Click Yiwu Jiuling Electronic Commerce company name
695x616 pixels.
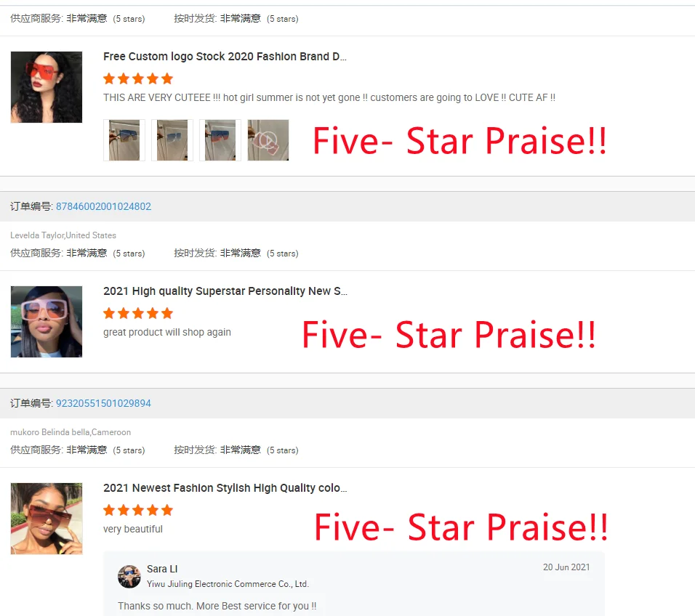(228, 584)
